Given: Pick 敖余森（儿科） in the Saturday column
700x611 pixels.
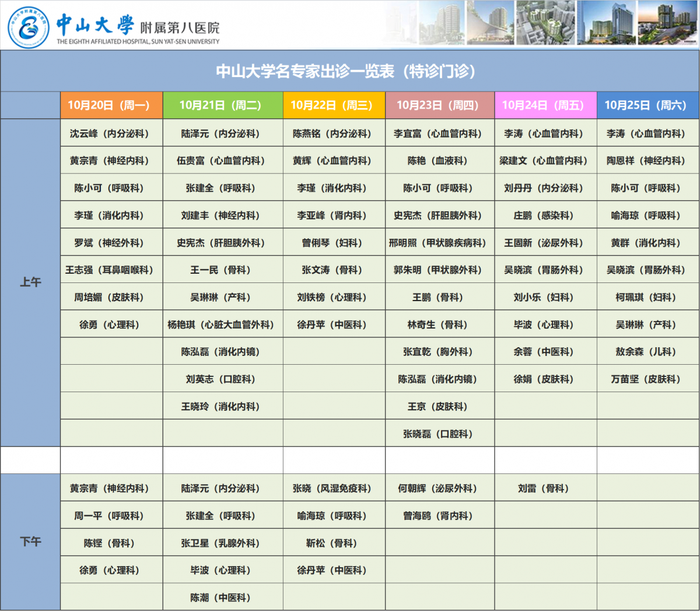Looking at the screenshot, I should pos(647,352).
